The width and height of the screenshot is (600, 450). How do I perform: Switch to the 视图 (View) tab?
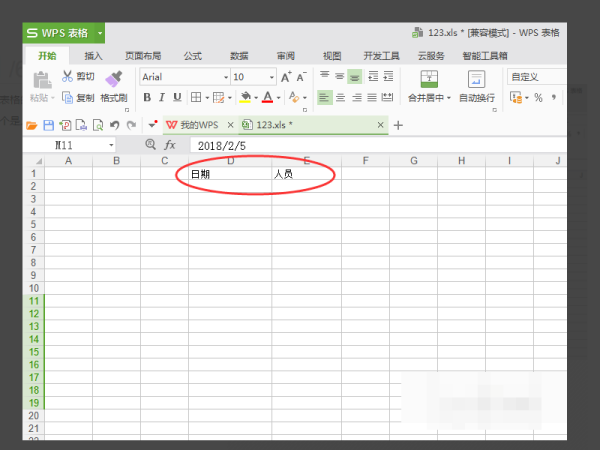[x=332, y=56]
